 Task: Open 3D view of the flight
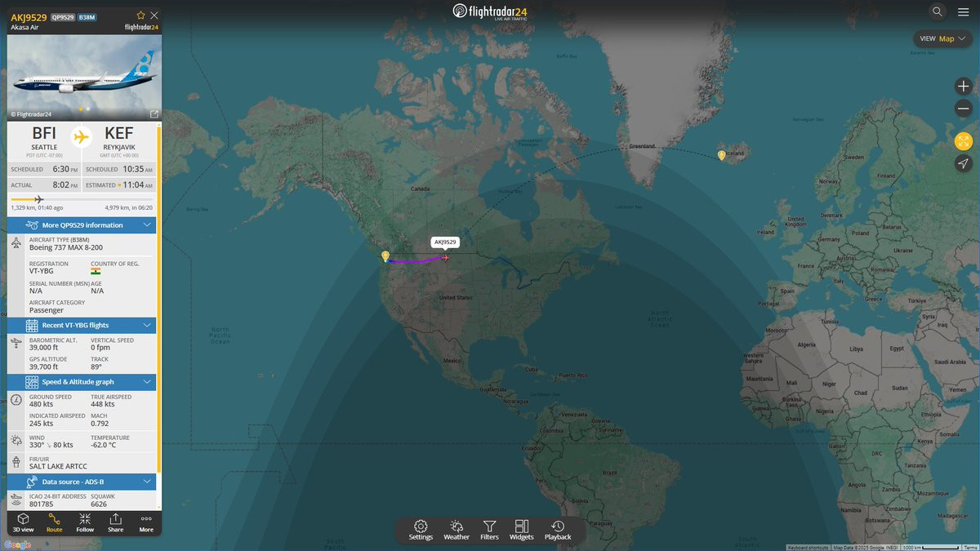tap(23, 522)
